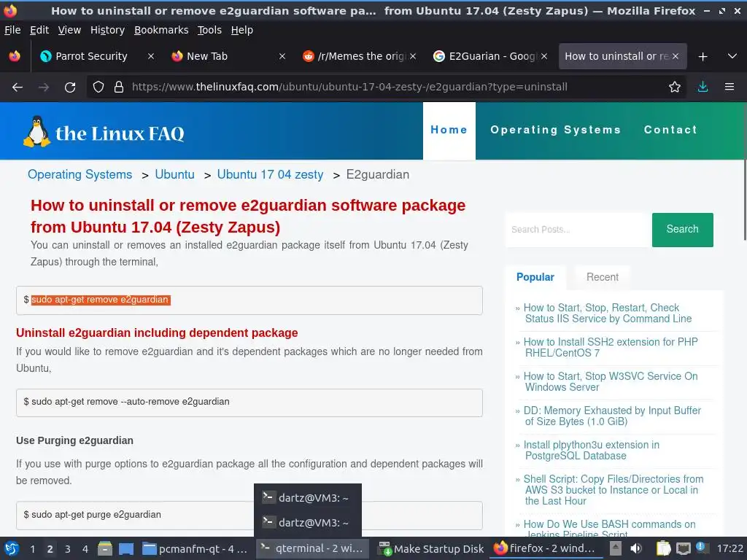Select the first dartz@VM3 terminal window

click(x=308, y=498)
